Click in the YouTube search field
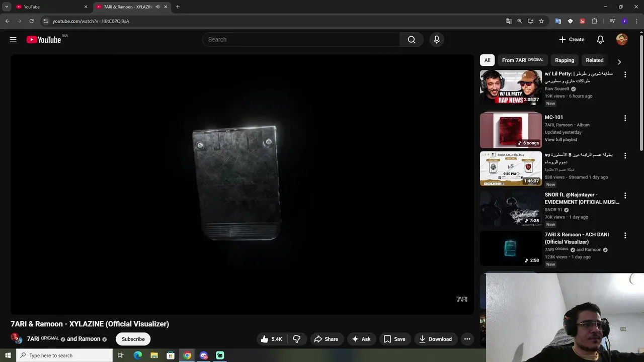This screenshot has width=644, height=362. pyautogui.click(x=301, y=40)
